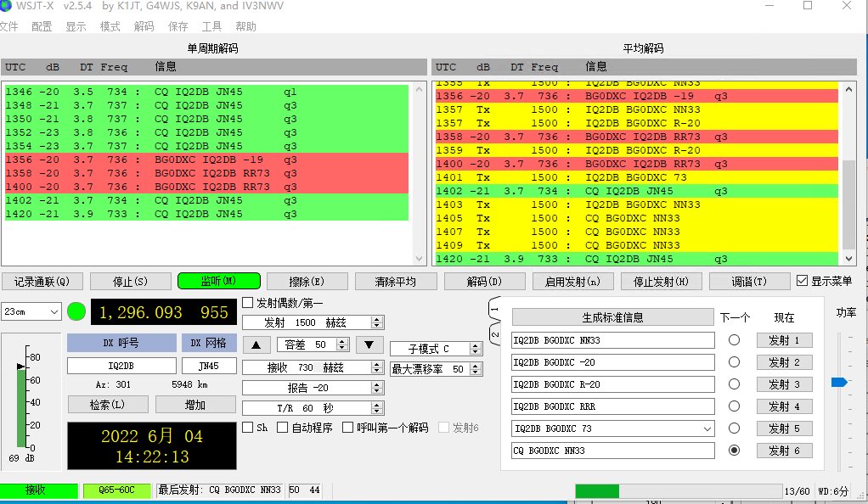Viewport: 868px width, 504px height.
Task: Select the 下一个 radio for CQ BG0DXC NN33
Action: [734, 451]
